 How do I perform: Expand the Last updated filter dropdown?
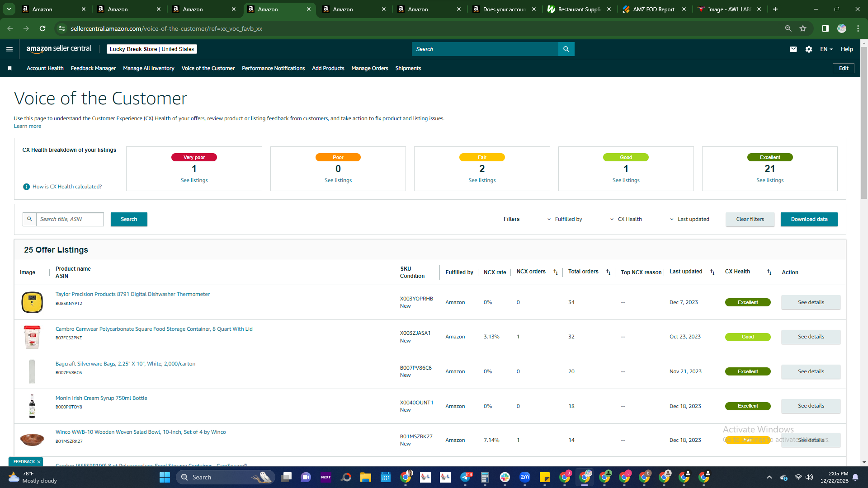689,219
